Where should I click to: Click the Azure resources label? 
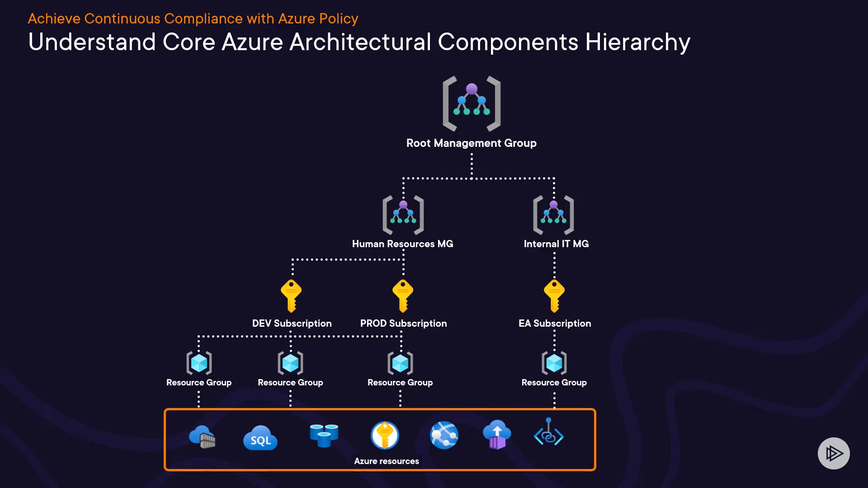point(386,461)
